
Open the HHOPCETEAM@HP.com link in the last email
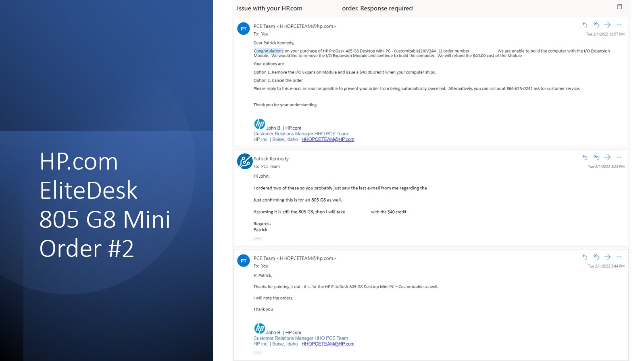(328, 344)
